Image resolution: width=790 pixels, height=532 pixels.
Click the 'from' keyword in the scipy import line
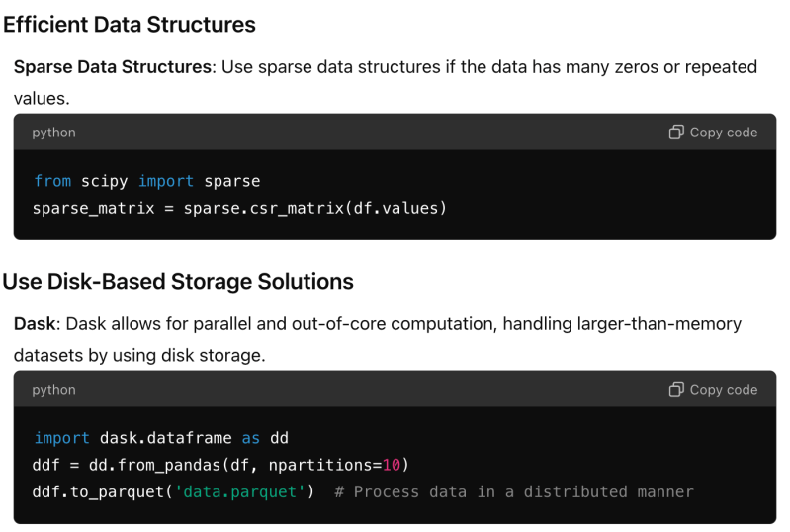coord(52,181)
